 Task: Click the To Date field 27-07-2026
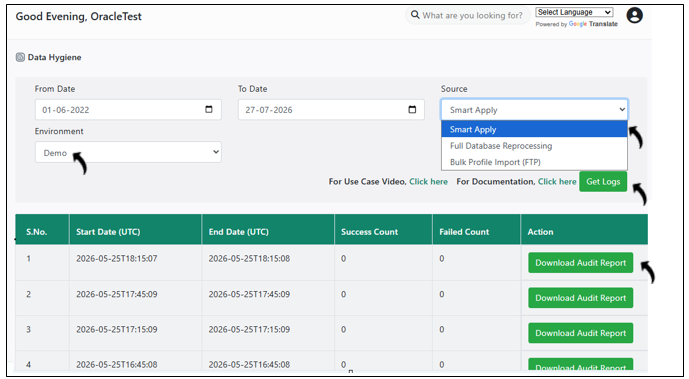click(331, 110)
